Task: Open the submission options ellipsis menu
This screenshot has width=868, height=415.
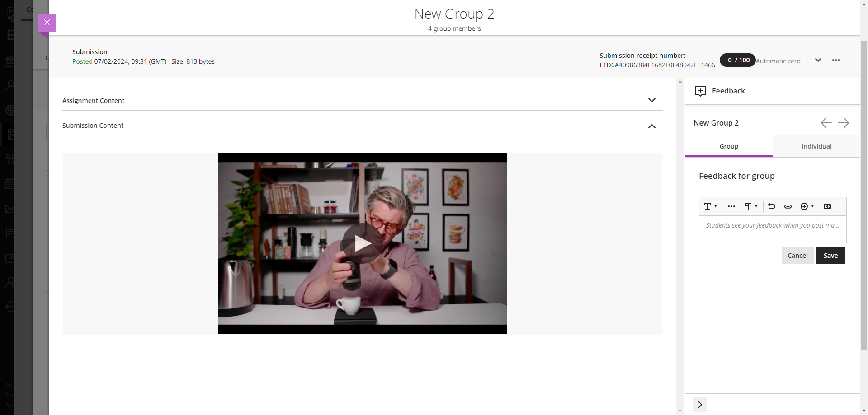Action: coord(835,60)
